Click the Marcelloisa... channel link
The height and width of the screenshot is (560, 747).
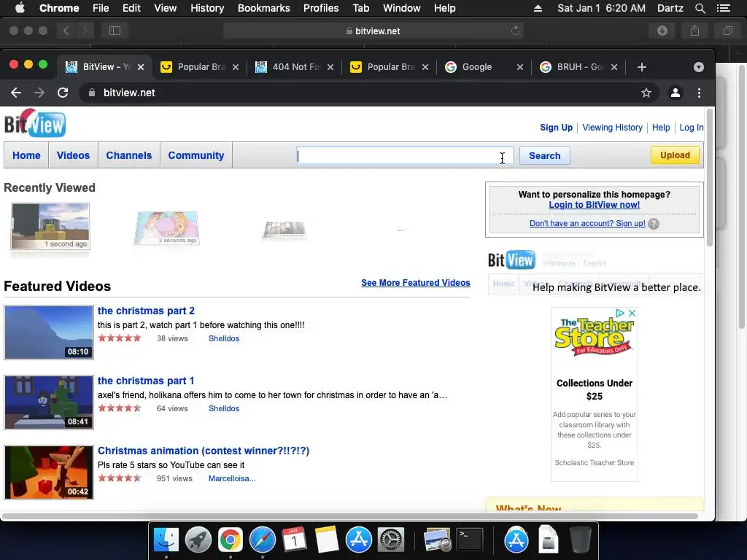click(232, 478)
